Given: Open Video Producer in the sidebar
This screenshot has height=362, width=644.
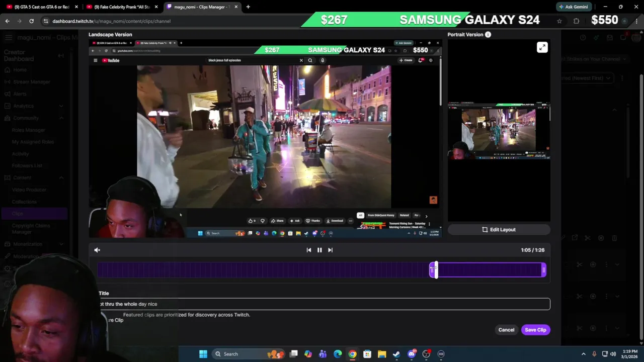Looking at the screenshot, I should [x=29, y=190].
